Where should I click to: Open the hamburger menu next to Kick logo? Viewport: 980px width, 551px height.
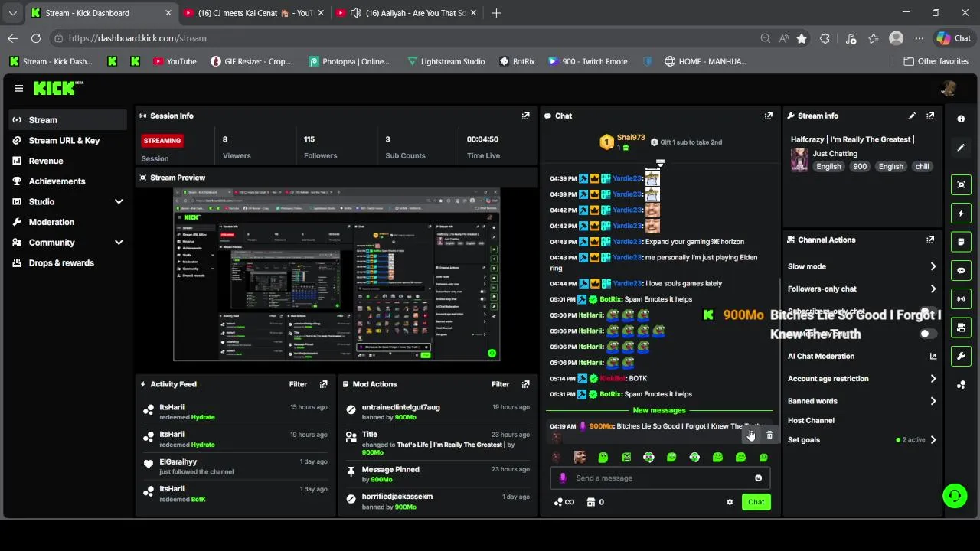coord(18,88)
